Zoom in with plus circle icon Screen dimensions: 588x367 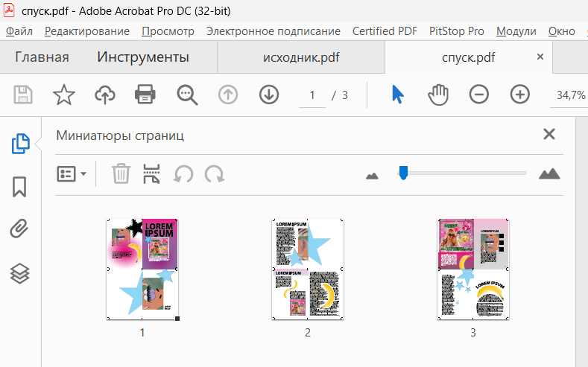click(x=519, y=95)
